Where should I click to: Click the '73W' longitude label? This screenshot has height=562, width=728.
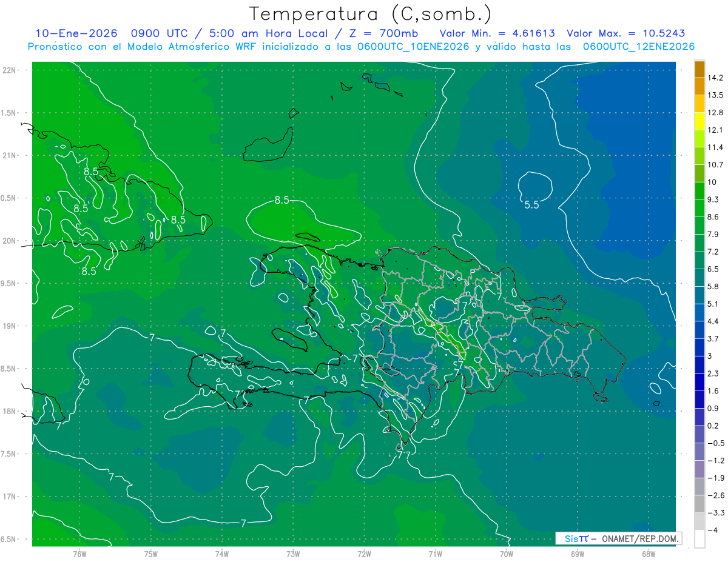point(293,554)
